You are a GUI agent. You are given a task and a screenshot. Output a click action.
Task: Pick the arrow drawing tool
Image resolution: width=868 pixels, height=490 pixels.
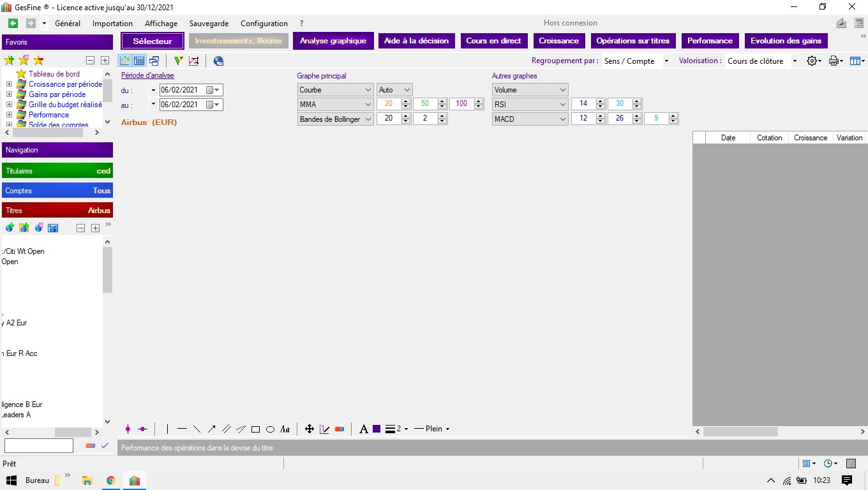(x=211, y=429)
